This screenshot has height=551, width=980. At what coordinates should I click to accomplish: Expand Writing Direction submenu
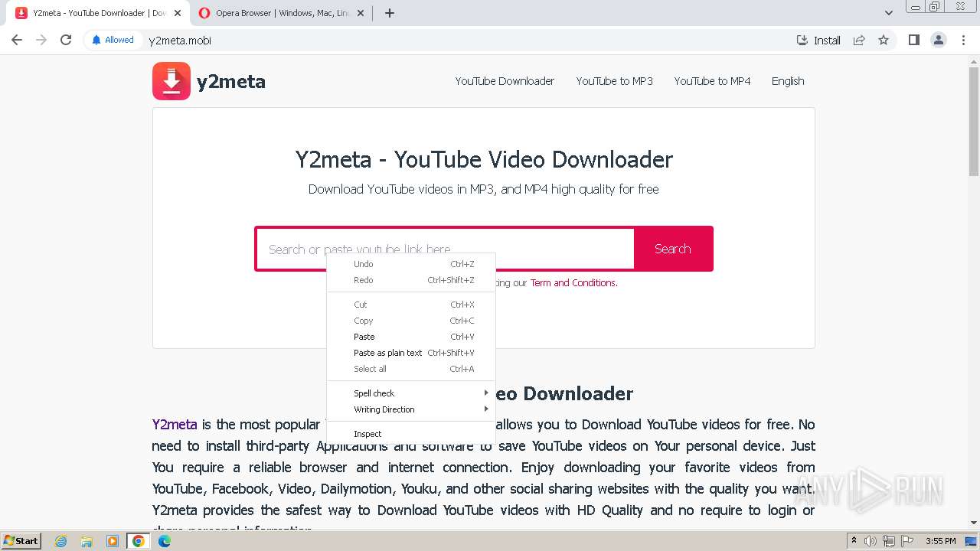(411, 409)
